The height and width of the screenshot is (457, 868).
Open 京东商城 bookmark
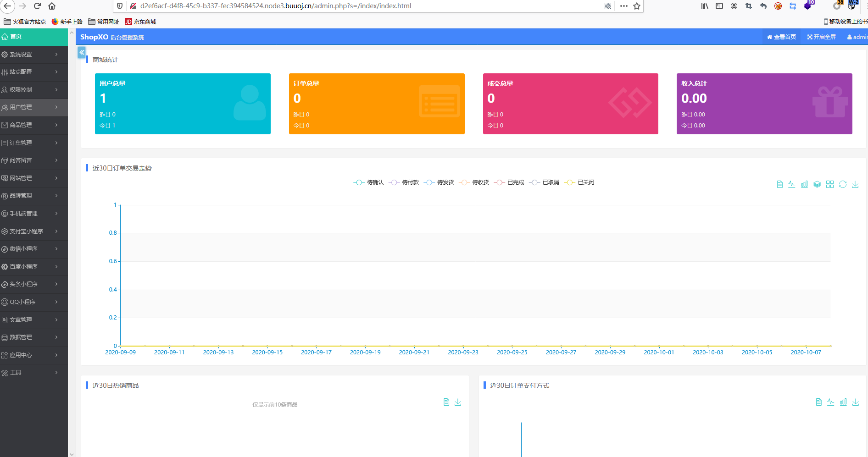(x=140, y=22)
